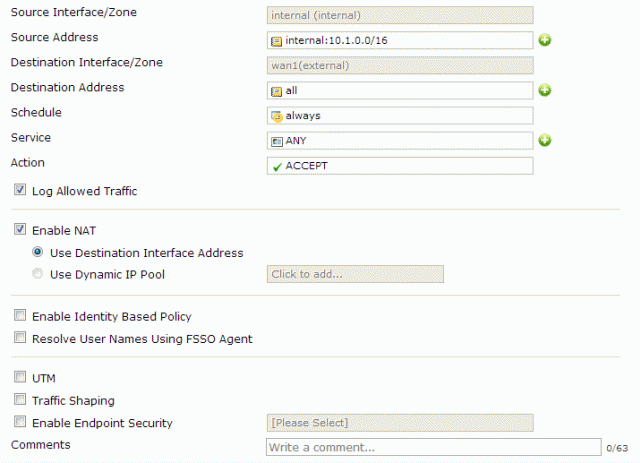Click the 'all' address icon in Destination Address
640x463 pixels.
(276, 91)
